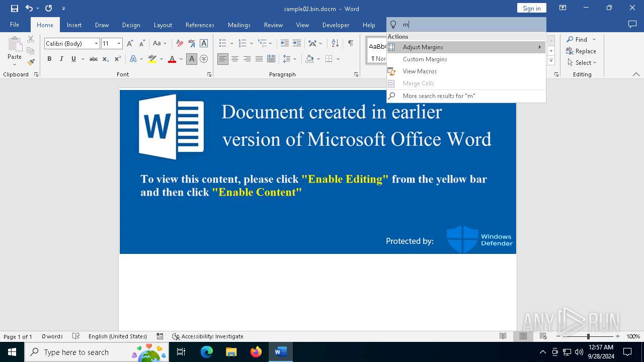Image resolution: width=644 pixels, height=362 pixels.
Task: Click the Repeat/Redo icon
Action: [x=48, y=9]
